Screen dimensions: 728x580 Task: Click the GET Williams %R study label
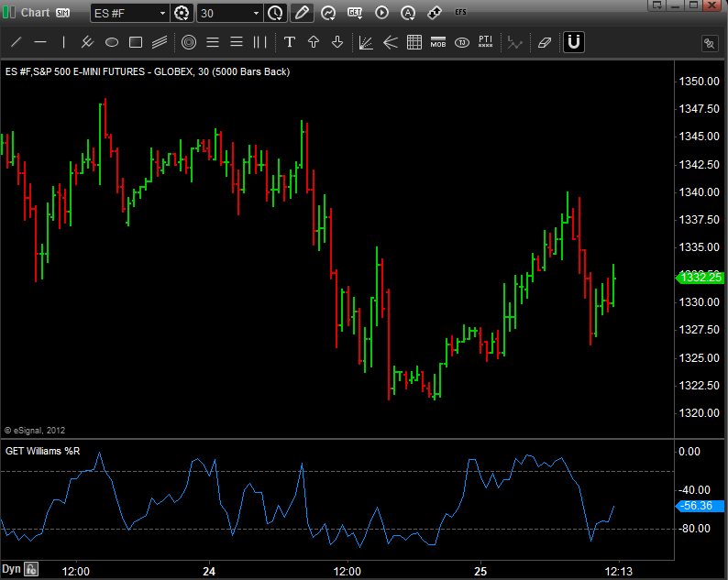pyautogui.click(x=43, y=451)
